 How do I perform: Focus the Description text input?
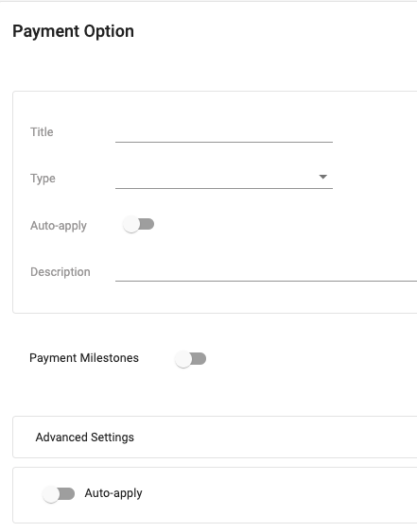266,272
